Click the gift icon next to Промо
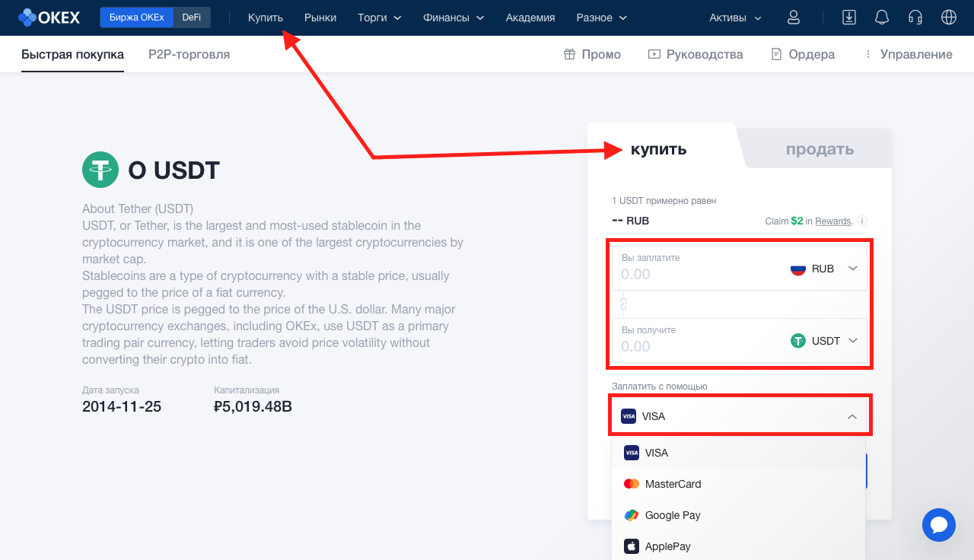The image size is (974, 560). click(569, 54)
